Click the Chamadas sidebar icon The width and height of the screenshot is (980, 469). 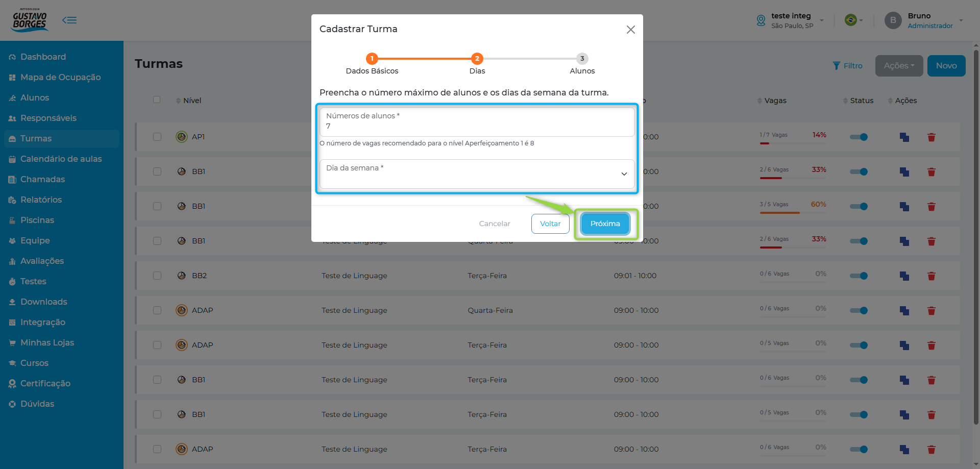[12, 180]
